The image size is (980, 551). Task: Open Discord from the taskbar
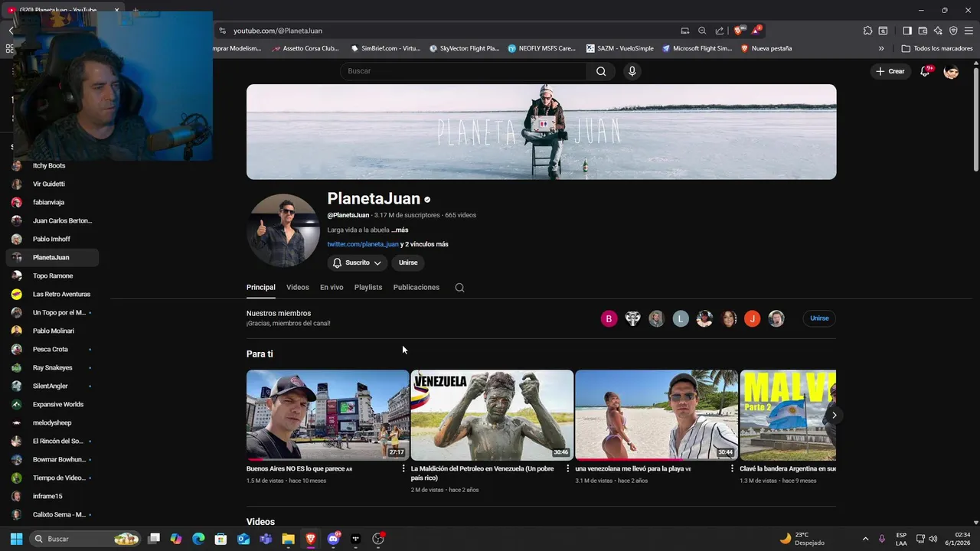coord(333,539)
